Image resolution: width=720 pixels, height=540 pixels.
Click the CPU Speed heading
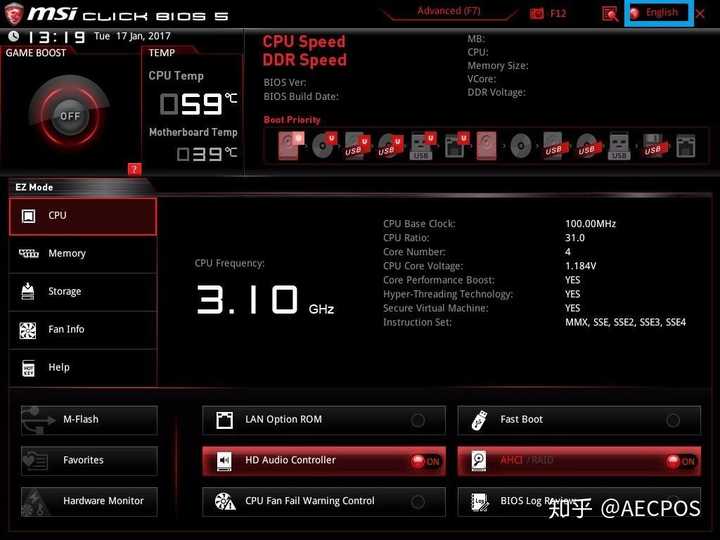[x=304, y=42]
